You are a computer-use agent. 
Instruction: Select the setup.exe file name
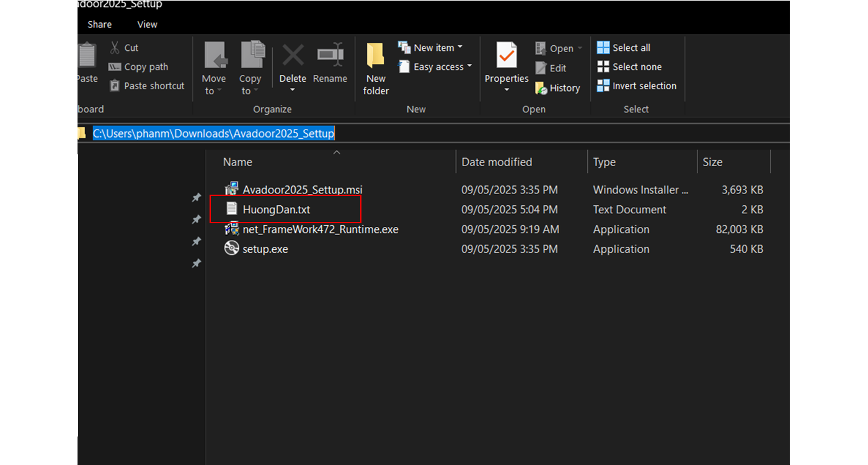[x=265, y=249]
